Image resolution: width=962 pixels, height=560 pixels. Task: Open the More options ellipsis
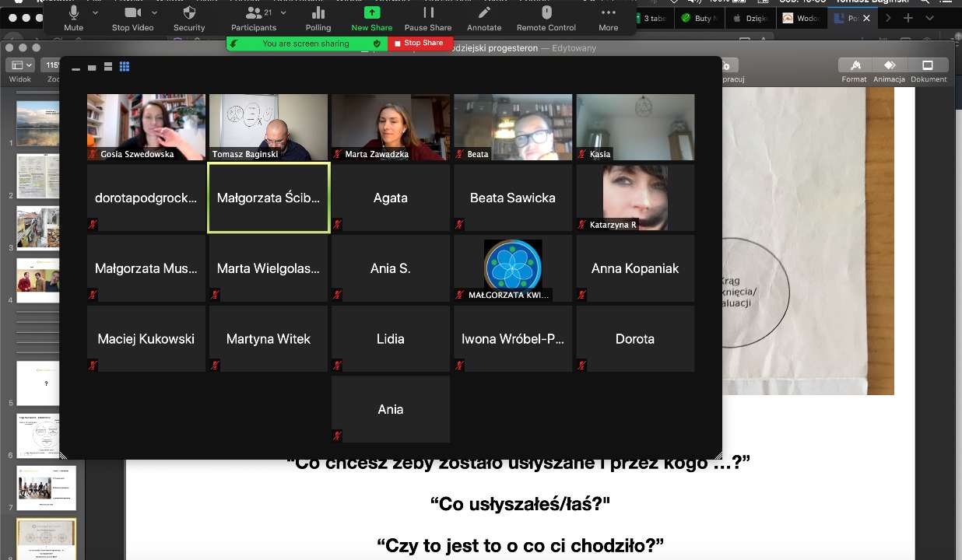tap(608, 17)
